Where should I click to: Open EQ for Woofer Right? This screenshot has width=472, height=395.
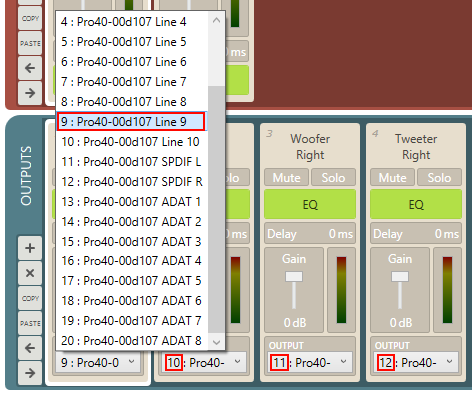tap(310, 204)
